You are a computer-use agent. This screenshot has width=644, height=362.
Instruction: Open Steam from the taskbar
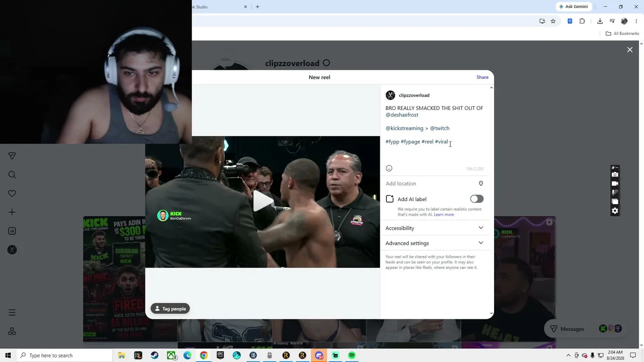coord(154,355)
